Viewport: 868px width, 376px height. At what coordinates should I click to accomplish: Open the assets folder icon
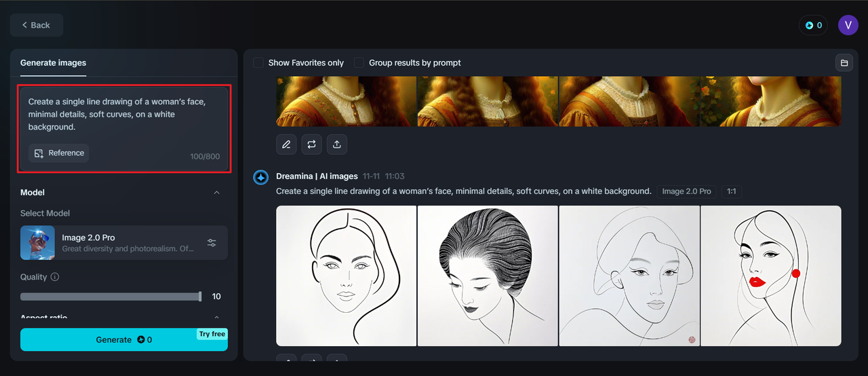[844, 62]
